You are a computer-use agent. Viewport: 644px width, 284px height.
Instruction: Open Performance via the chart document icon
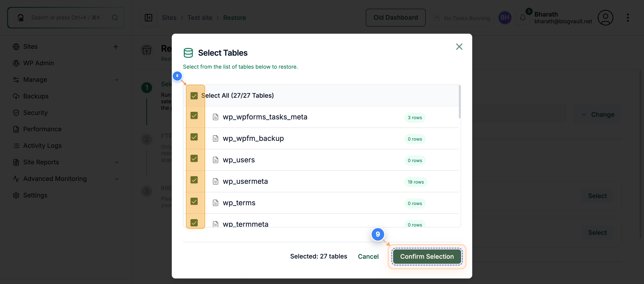pyautogui.click(x=16, y=129)
